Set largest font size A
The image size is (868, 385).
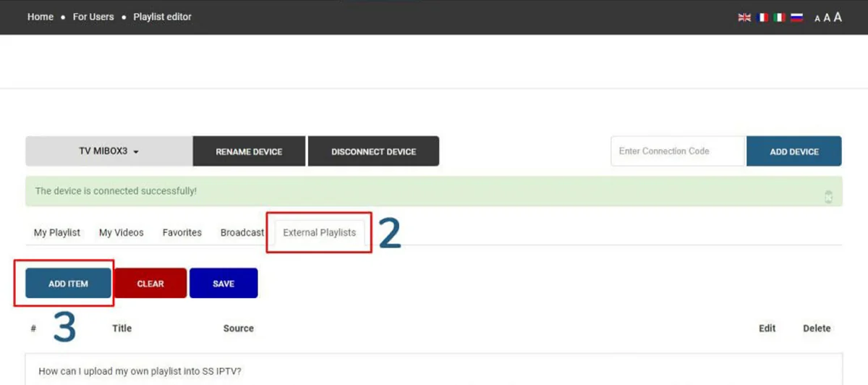(838, 17)
